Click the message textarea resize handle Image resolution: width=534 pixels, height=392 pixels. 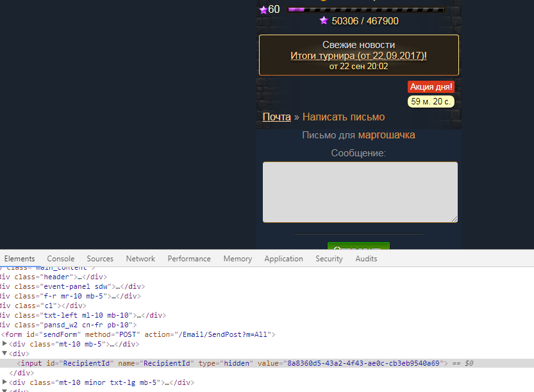455,219
